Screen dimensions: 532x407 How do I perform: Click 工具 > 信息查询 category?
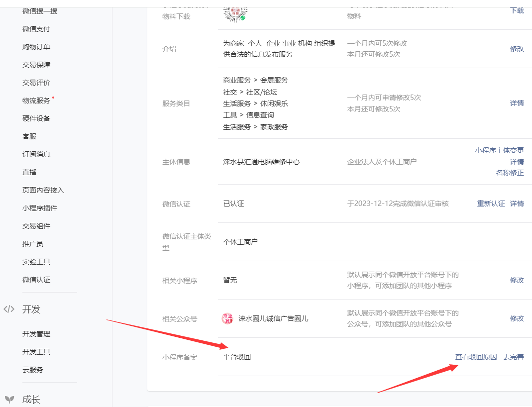(x=248, y=115)
